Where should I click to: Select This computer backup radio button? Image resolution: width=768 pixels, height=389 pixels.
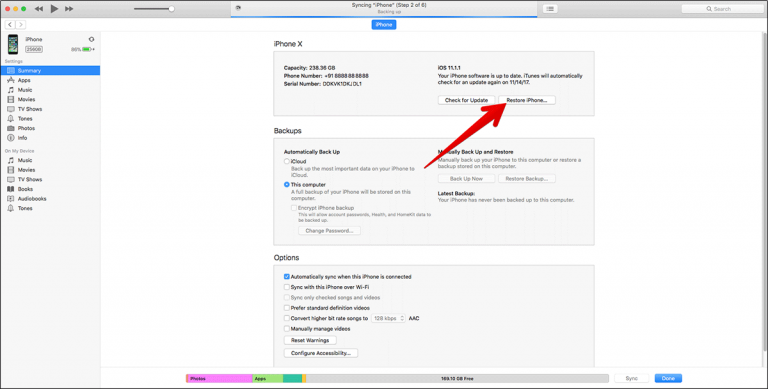pyautogui.click(x=287, y=185)
